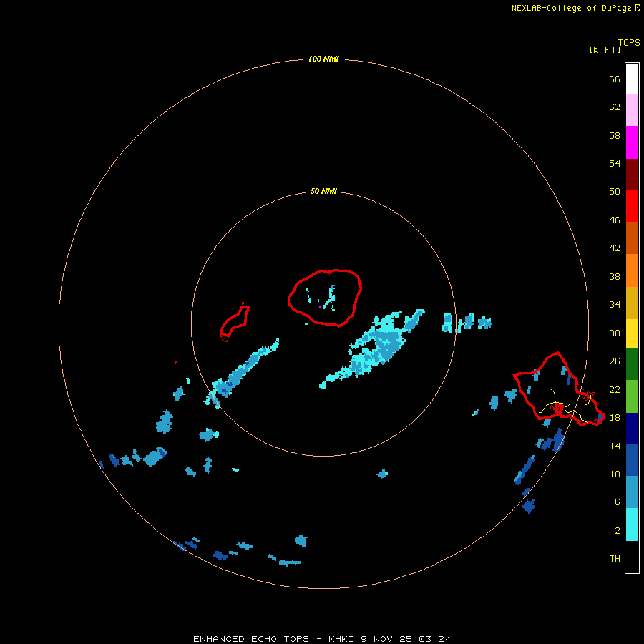Click the "NEXLAB-College of DuPage" credit text
Viewport: 644px width, 644px height.
(571, 8)
